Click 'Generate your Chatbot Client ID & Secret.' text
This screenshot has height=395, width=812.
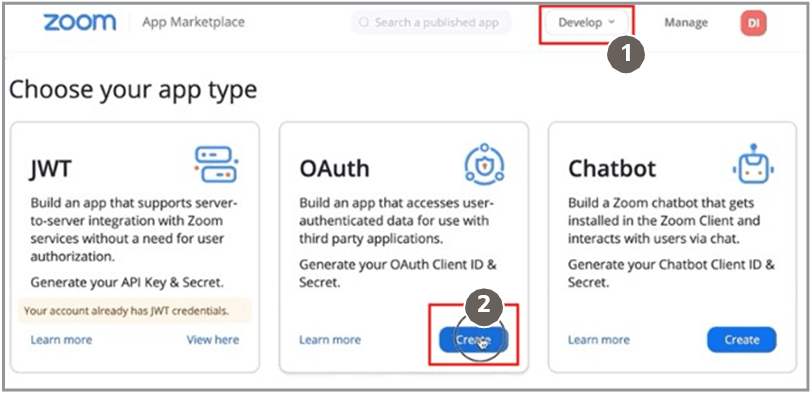click(x=672, y=273)
